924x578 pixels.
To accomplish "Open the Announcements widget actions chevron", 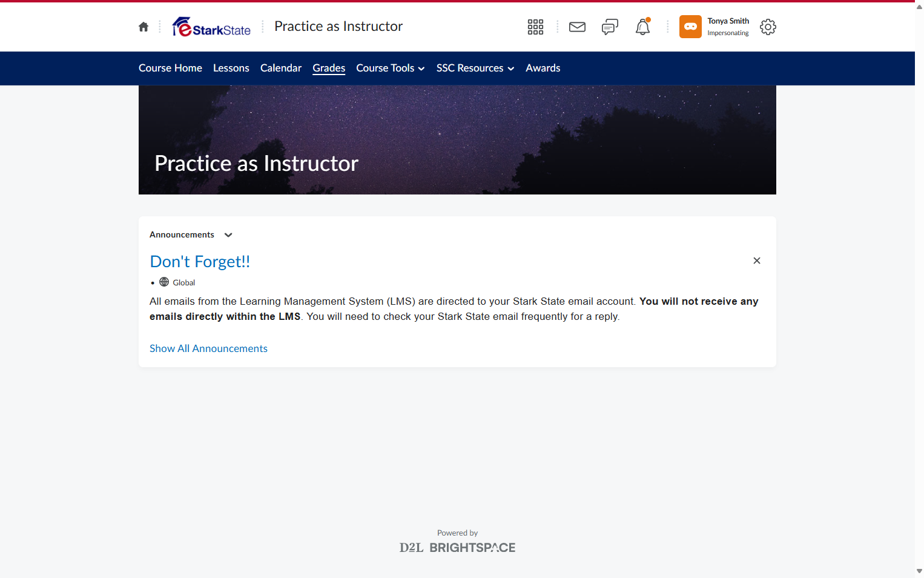I will (228, 235).
